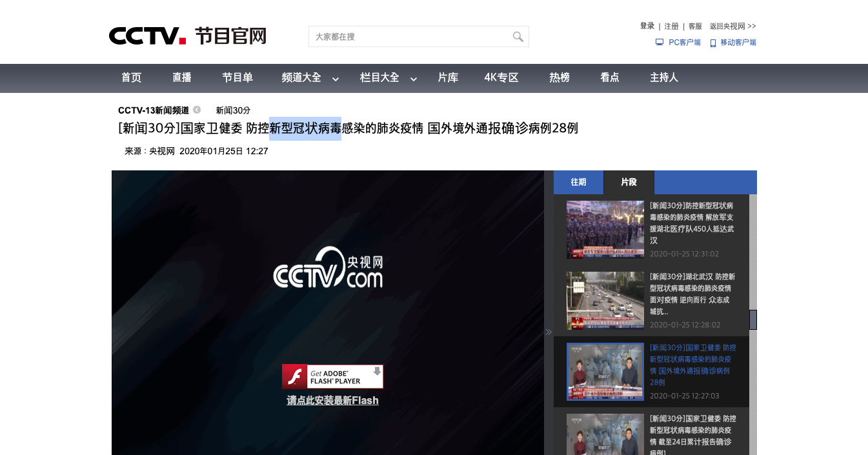Open the 登录 link
Viewport: 868px width, 455px height.
click(647, 26)
